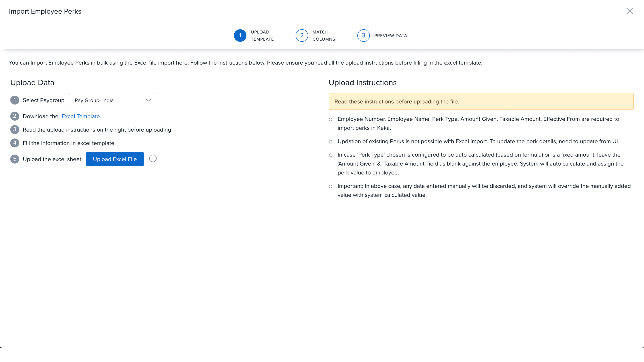Jump to the Preview Data step label

pos(390,36)
